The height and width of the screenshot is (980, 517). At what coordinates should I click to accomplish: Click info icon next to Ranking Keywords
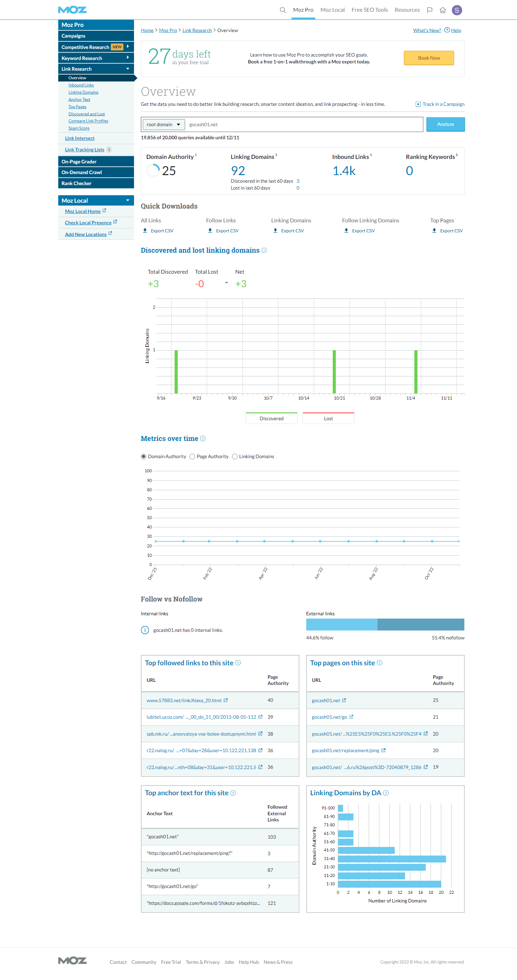[457, 155]
